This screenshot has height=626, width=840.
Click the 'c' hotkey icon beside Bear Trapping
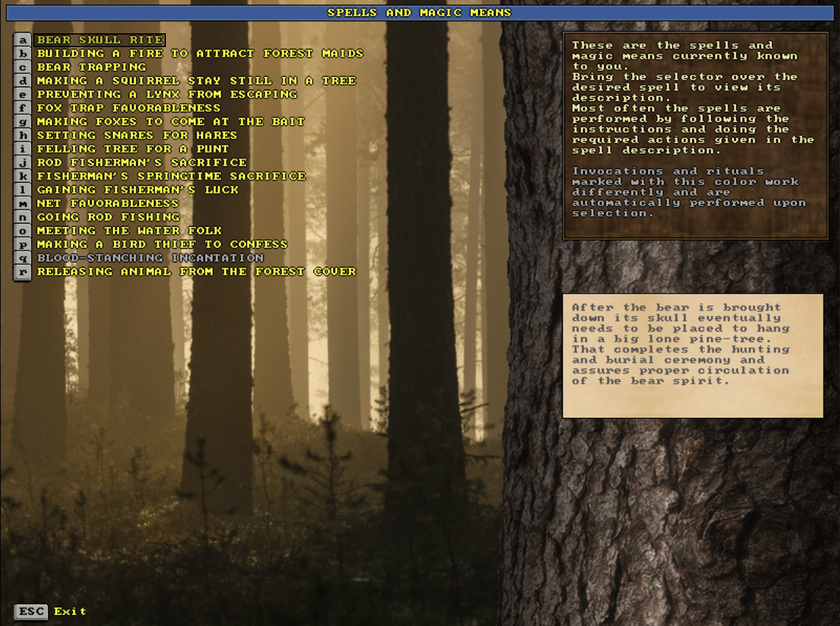coord(23,67)
